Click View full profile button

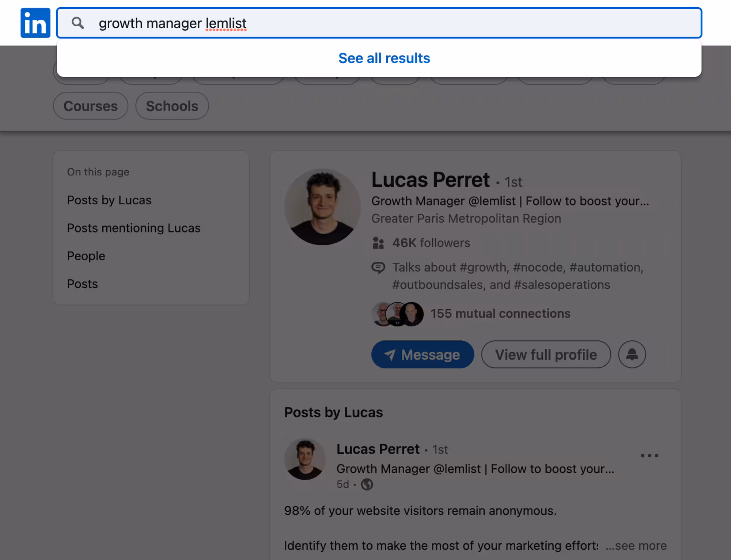(546, 355)
